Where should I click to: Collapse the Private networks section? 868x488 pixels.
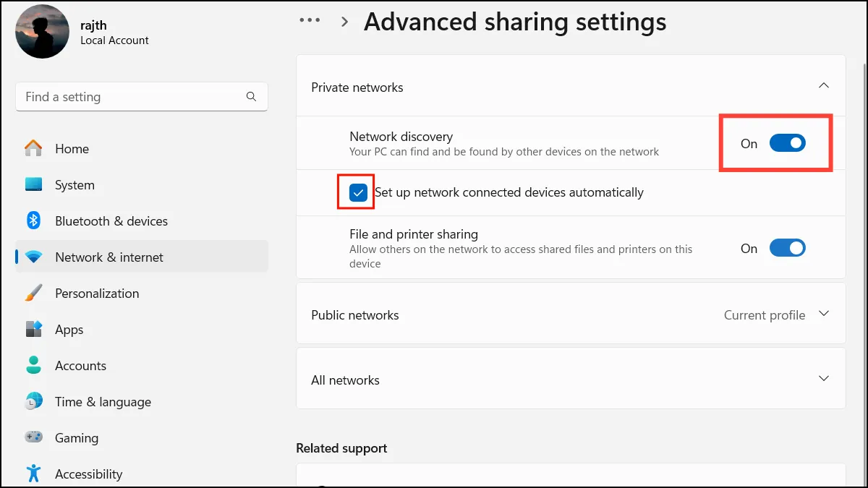click(823, 86)
